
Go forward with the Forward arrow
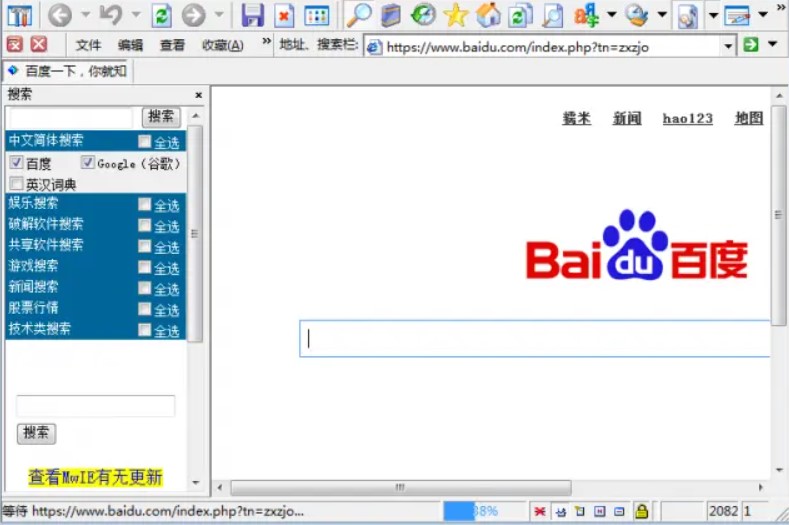tap(194, 15)
